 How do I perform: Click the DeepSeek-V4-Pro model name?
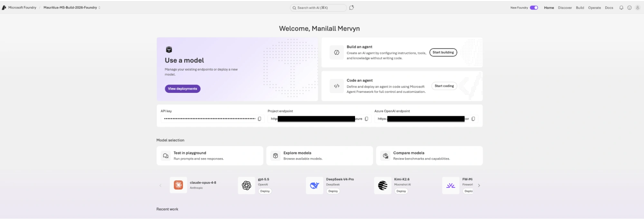click(340, 179)
